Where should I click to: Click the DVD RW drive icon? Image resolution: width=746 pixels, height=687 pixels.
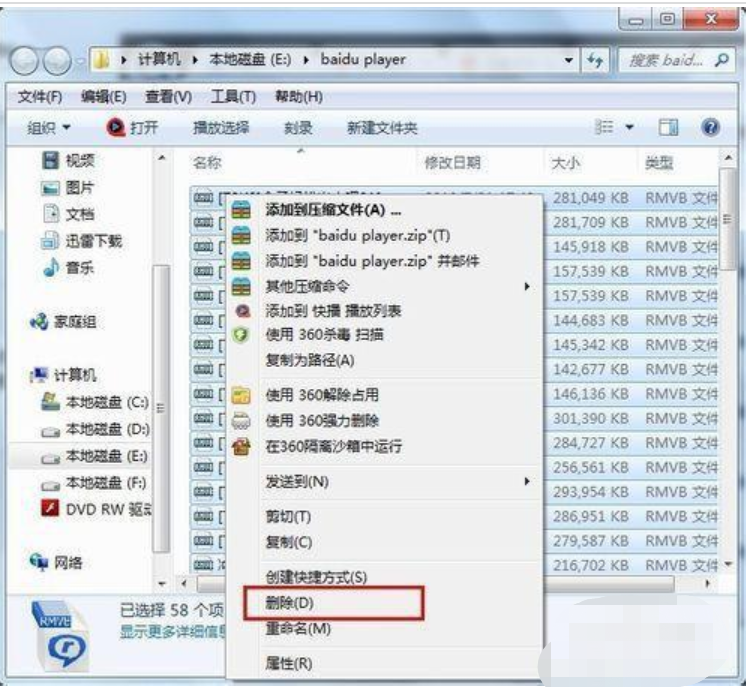click(x=50, y=509)
